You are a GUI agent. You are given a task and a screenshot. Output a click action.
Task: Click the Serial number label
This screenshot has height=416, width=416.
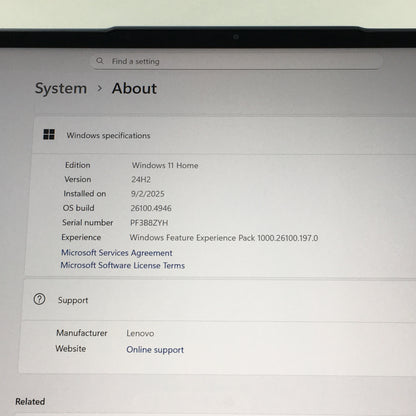tap(88, 222)
